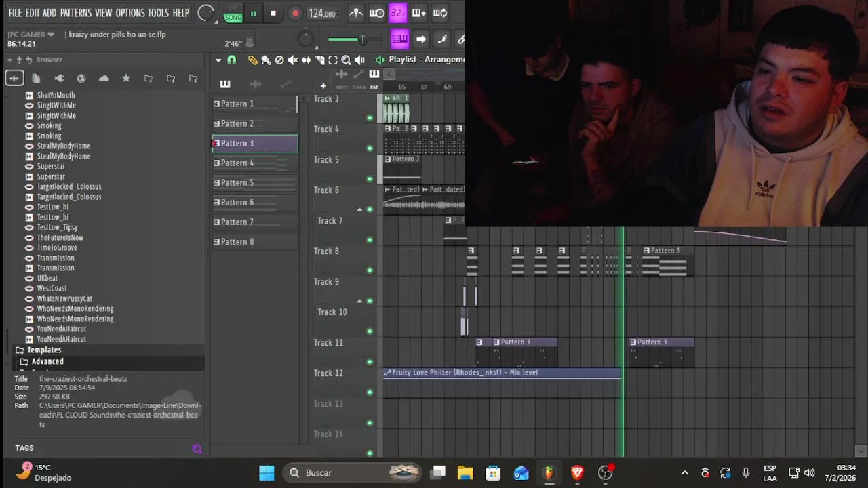Mute Track 8 via its green dot
868x488 pixels.
click(x=370, y=270)
